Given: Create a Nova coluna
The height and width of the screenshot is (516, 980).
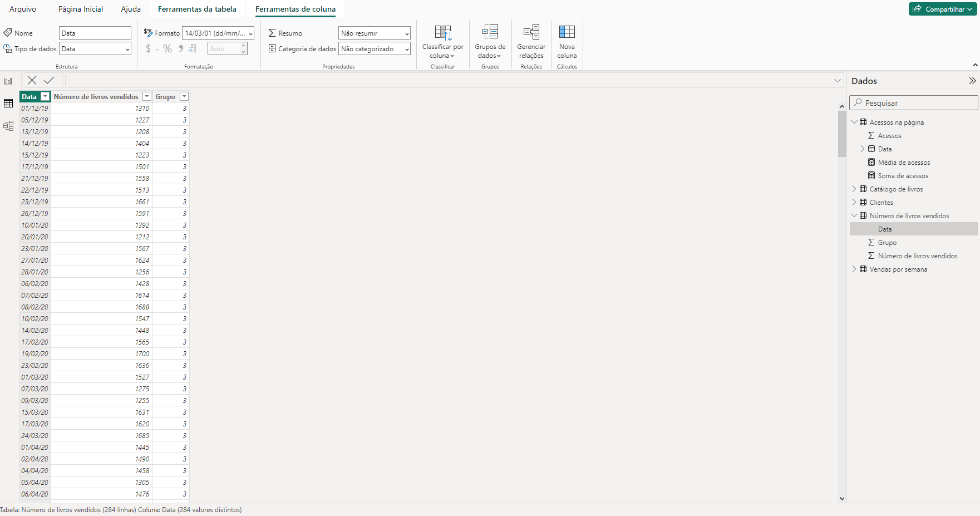Looking at the screenshot, I should coord(567,42).
